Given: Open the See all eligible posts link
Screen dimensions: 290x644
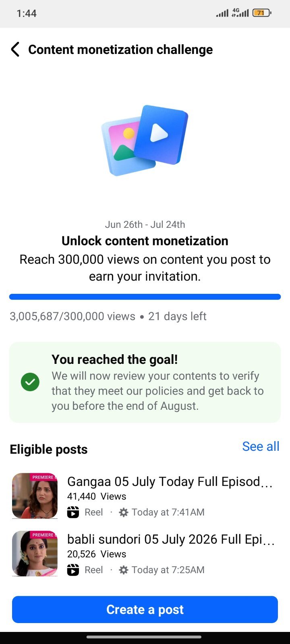Looking at the screenshot, I should (261, 446).
